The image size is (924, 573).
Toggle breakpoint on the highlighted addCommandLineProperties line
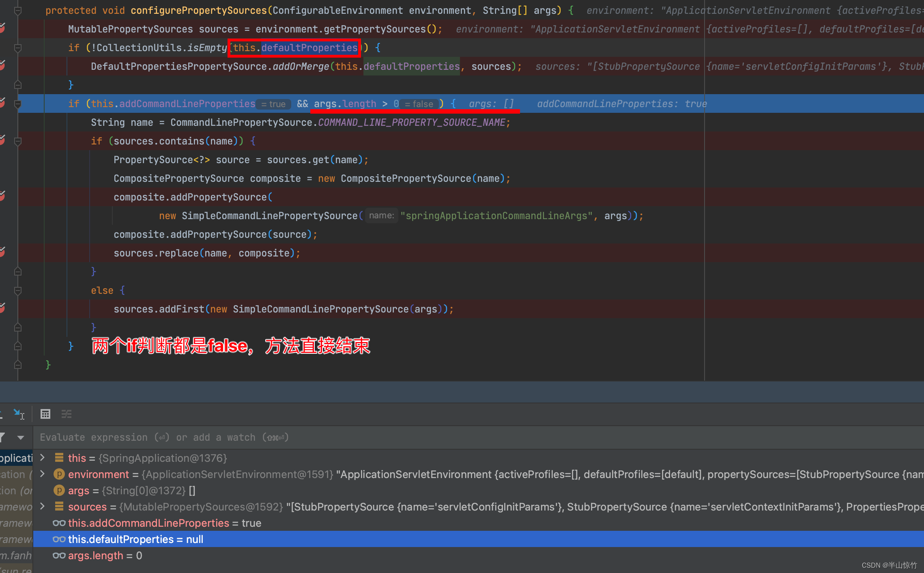[x=2, y=103]
